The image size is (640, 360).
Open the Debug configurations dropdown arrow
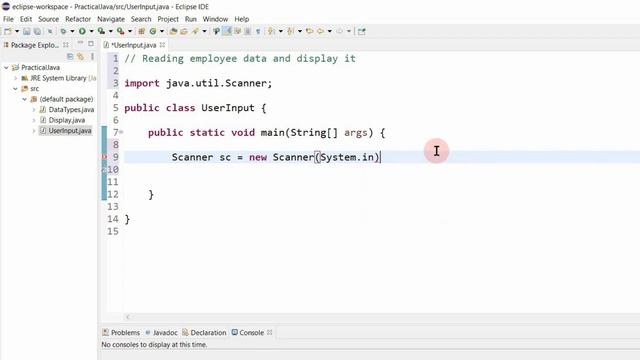(x=72, y=31)
